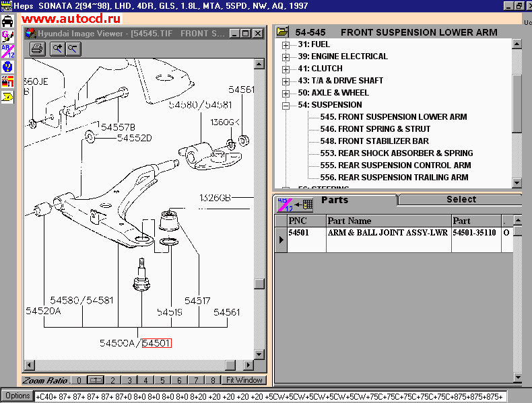Click the car icon in left sidebar
532x403 pixels.
click(x=7, y=22)
